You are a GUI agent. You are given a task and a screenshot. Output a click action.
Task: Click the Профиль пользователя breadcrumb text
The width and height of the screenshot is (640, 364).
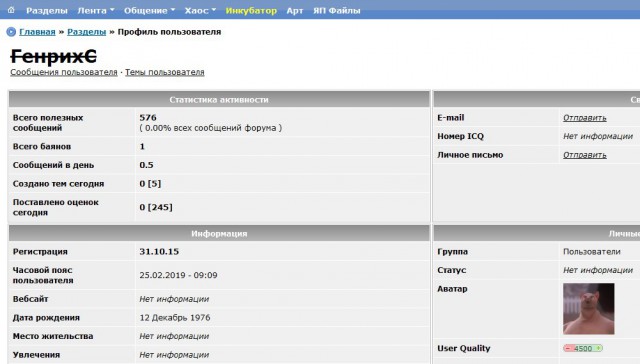(x=169, y=32)
